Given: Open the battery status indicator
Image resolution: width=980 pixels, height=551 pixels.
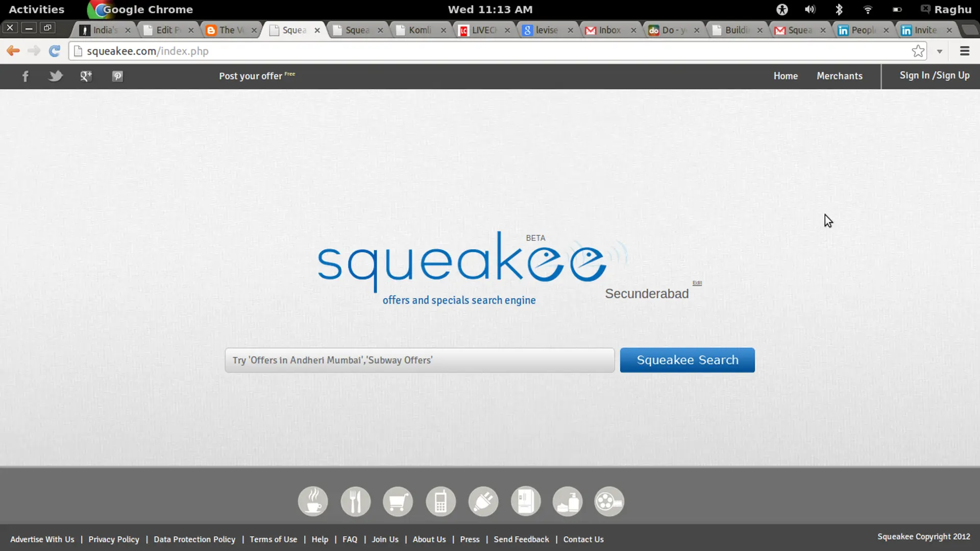Looking at the screenshot, I should pos(897,9).
